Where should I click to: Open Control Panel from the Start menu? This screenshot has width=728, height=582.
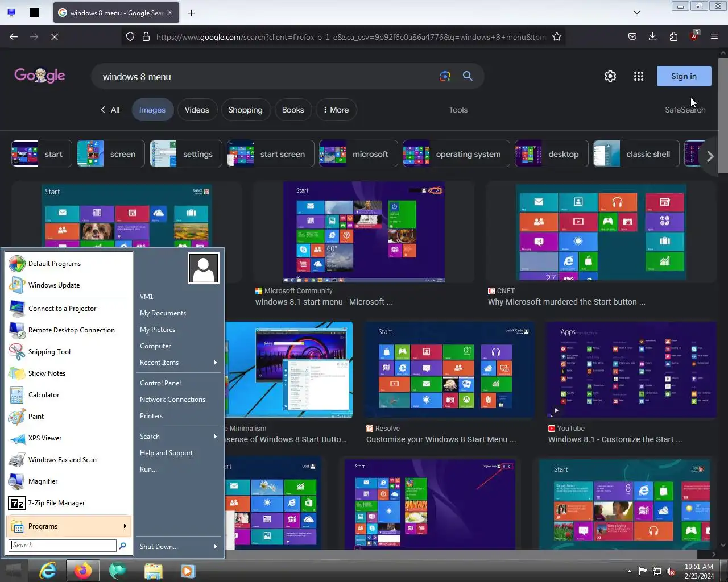tap(179, 383)
